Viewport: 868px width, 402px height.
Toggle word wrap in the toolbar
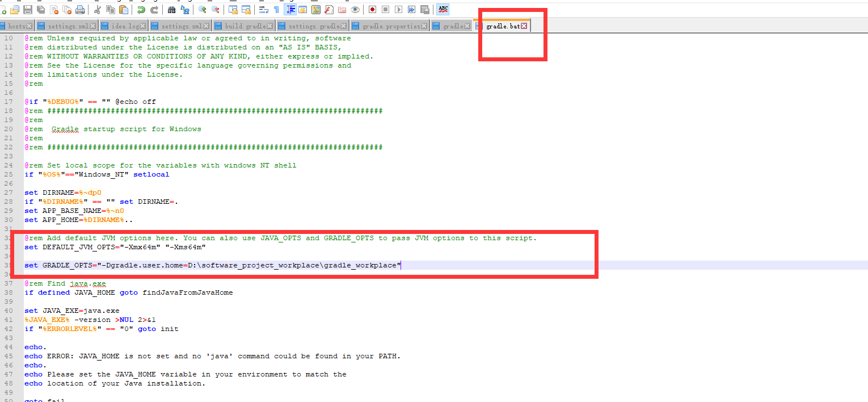(263, 9)
